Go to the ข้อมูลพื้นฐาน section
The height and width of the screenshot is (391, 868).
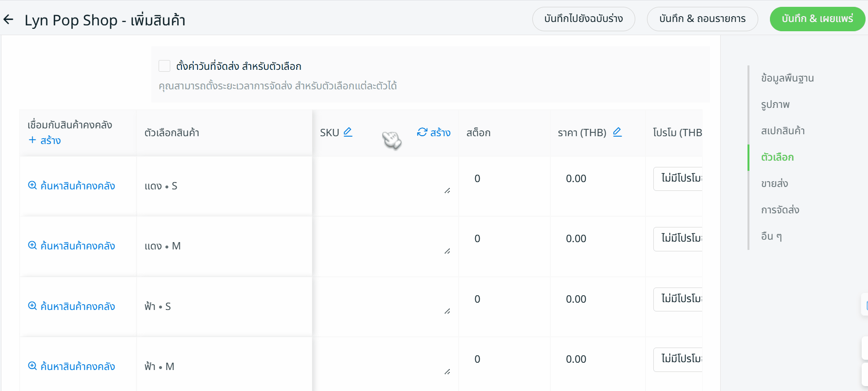pyautogui.click(x=787, y=78)
